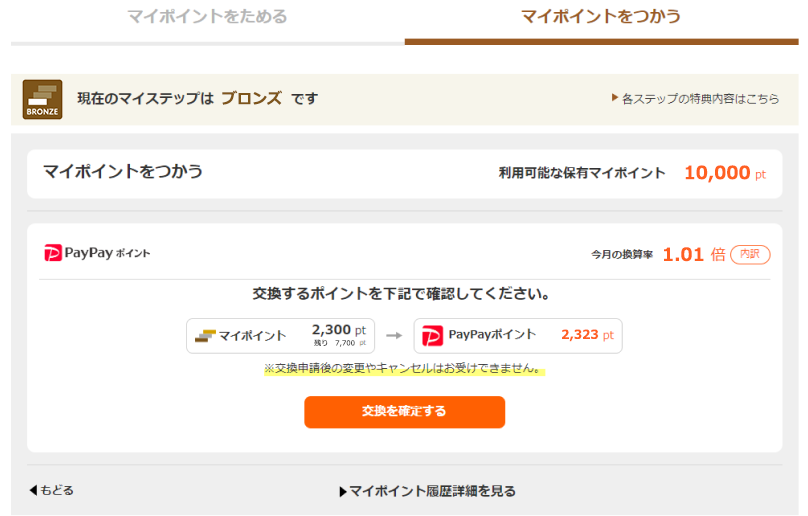Click the 2,323 pt PayPay amount
The width and height of the screenshot is (808, 516).
pyautogui.click(x=587, y=335)
